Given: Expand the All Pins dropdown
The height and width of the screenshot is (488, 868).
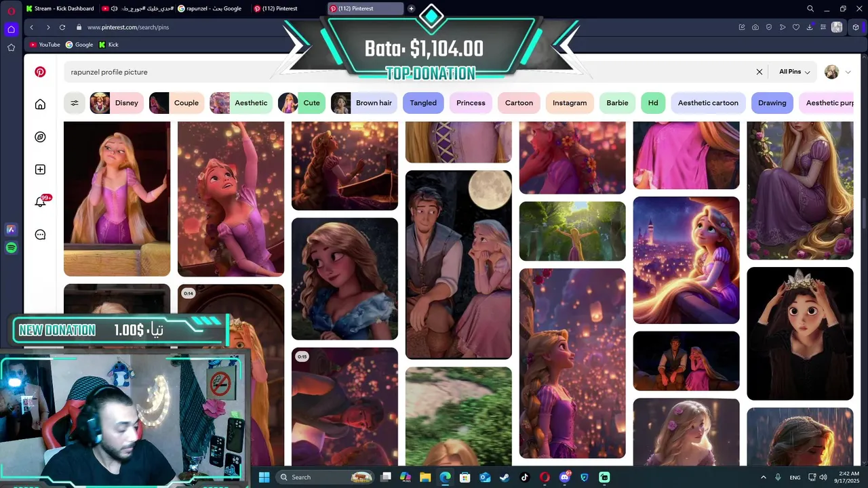Looking at the screenshot, I should pos(795,72).
